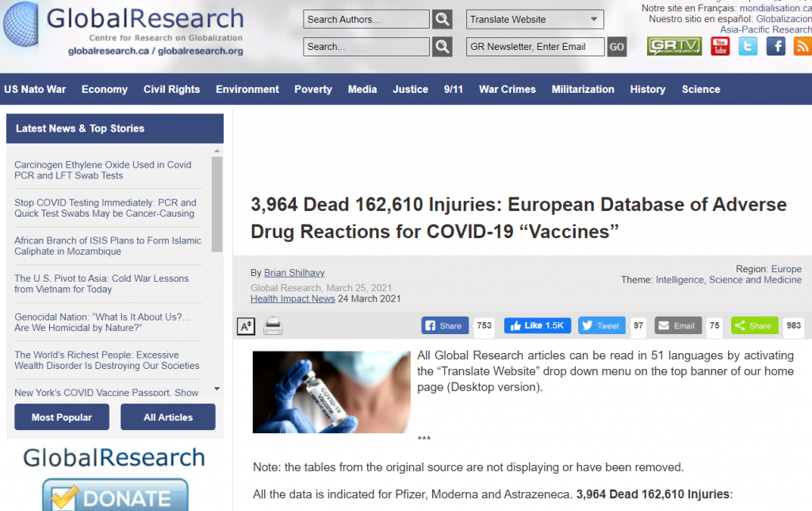The height and width of the screenshot is (511, 812).
Task: Open the Genocidal Nation story
Action: tap(102, 322)
